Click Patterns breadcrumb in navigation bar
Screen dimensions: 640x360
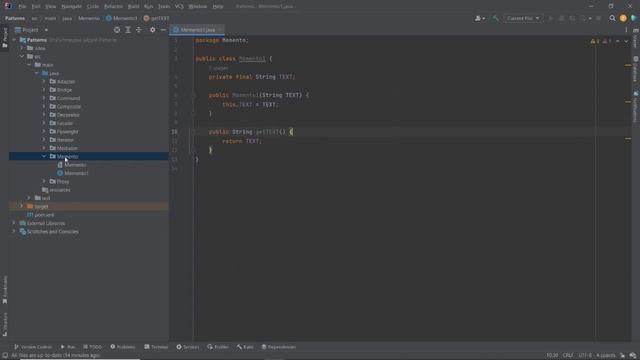pos(15,18)
